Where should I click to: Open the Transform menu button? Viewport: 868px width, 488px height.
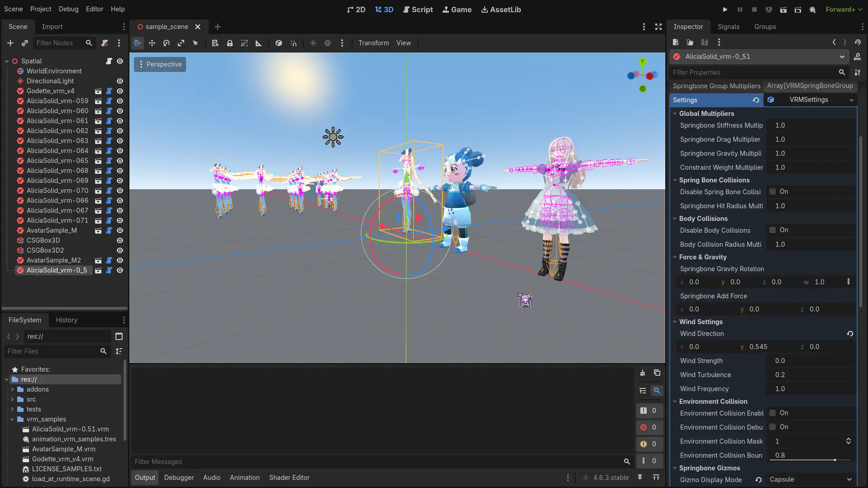tap(374, 43)
